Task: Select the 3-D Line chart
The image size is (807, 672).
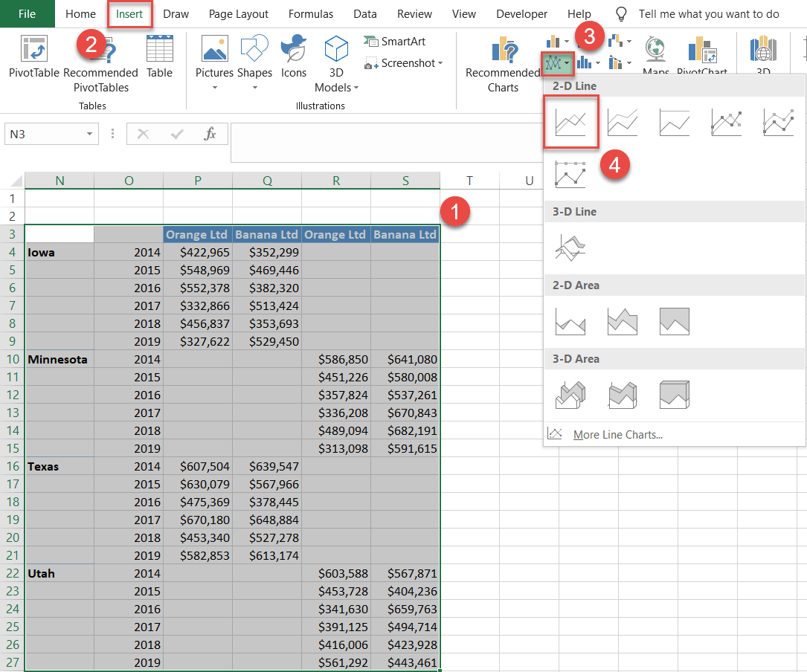Action: tap(570, 248)
